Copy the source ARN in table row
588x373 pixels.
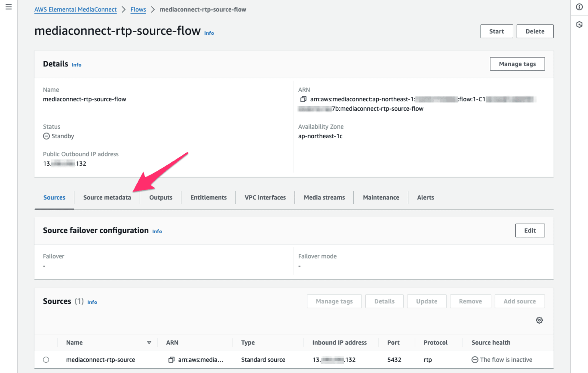tap(171, 359)
